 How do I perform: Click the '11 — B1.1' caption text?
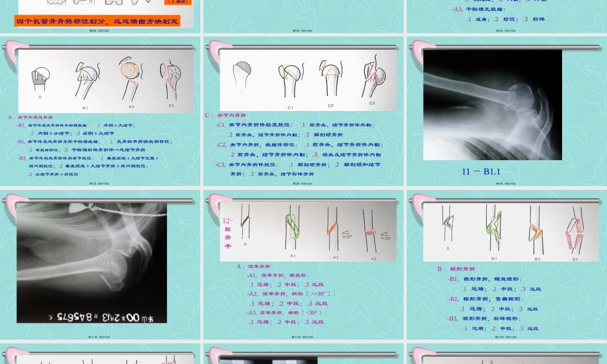click(x=481, y=172)
